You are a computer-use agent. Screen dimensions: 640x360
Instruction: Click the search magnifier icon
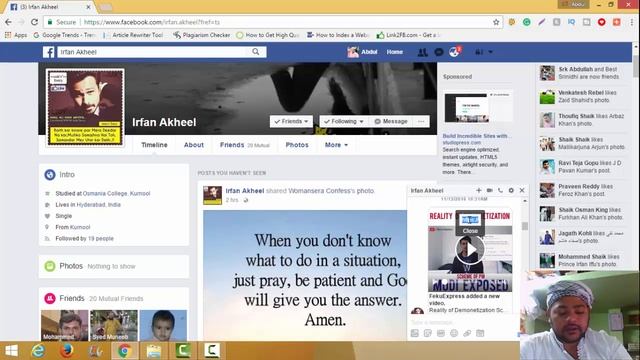pos(256,52)
